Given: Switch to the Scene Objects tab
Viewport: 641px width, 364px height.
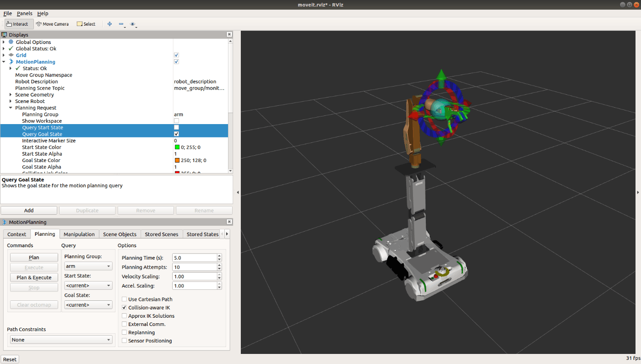Looking at the screenshot, I should coord(120,234).
